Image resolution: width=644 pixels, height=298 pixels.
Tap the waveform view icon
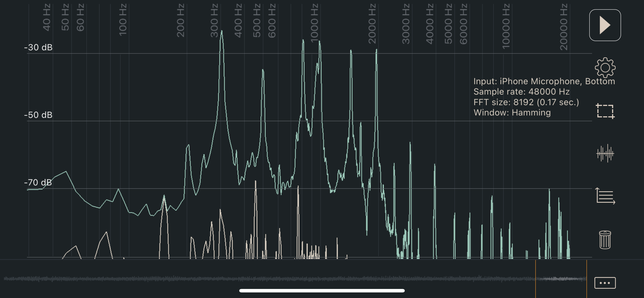pos(605,153)
